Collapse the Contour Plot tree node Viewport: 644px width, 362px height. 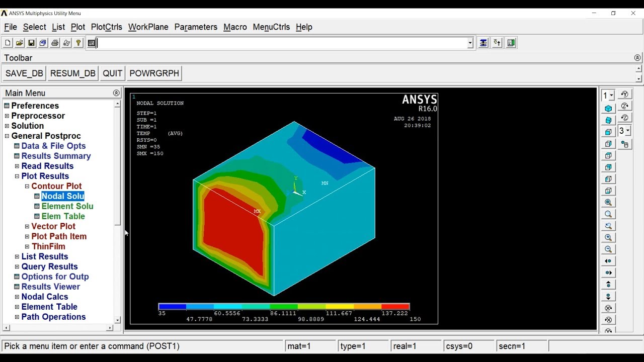[x=27, y=187]
